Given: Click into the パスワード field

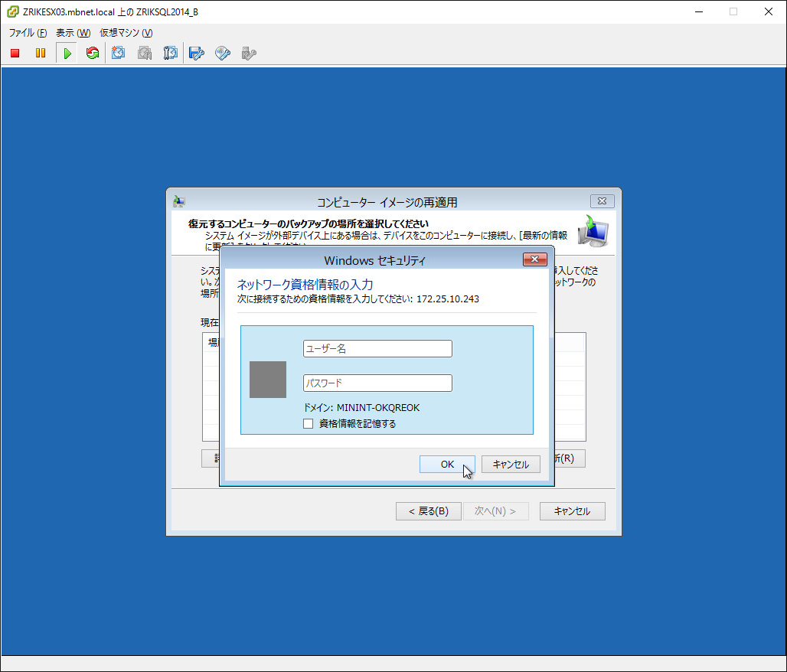Looking at the screenshot, I should click(x=377, y=383).
